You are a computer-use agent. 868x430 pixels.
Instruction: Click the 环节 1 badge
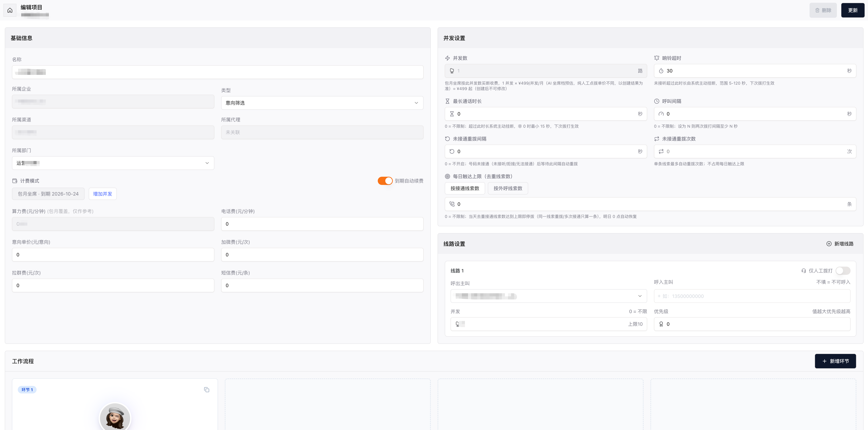click(x=27, y=390)
